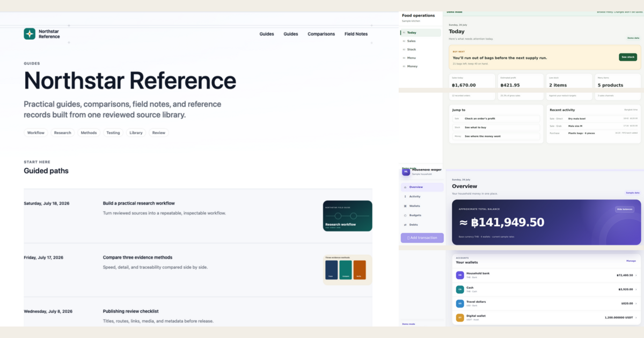Click the Add transaction button
644x338 pixels.
(422, 238)
